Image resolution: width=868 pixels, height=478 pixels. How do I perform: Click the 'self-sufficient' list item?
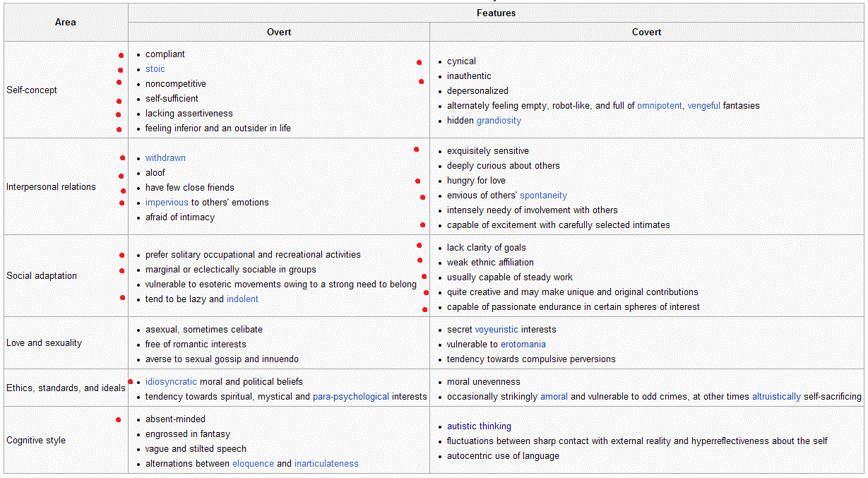coord(172,99)
